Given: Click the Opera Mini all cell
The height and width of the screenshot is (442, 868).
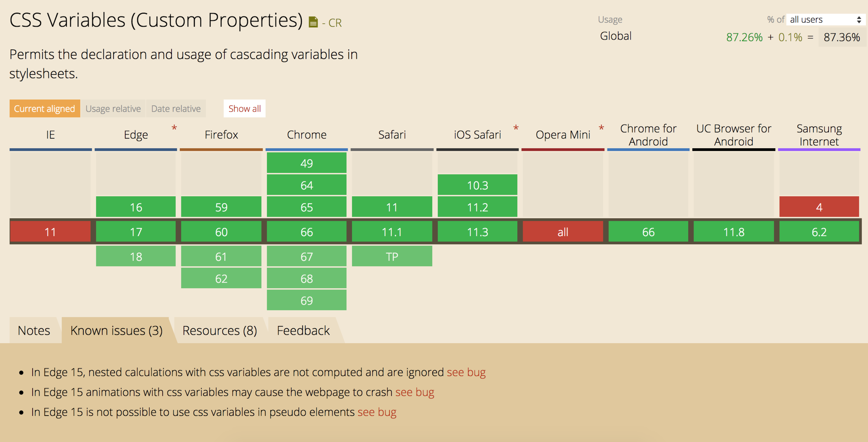Looking at the screenshot, I should [x=563, y=232].
